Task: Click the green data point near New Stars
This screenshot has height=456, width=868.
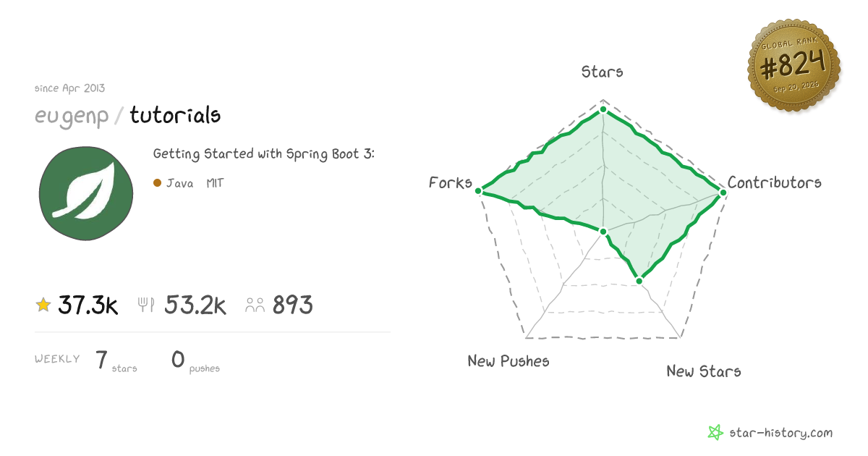Action: point(639,280)
